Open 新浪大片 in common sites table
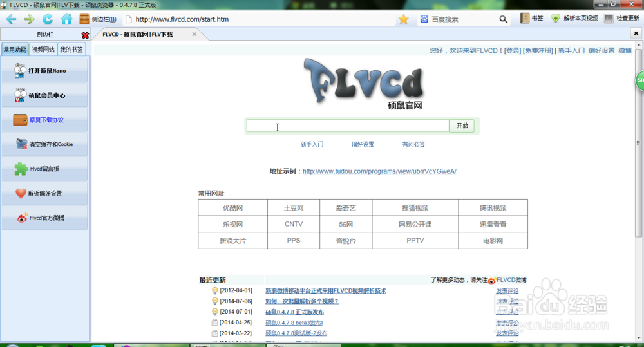Screen dimensions: 644x347 [x=233, y=241]
